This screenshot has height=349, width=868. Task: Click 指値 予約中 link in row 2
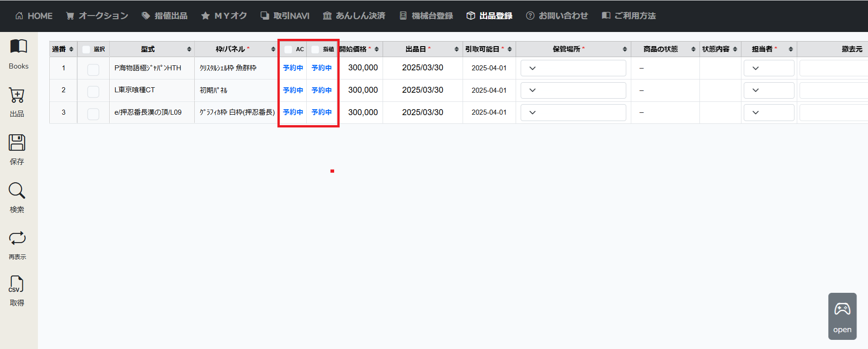pyautogui.click(x=322, y=90)
